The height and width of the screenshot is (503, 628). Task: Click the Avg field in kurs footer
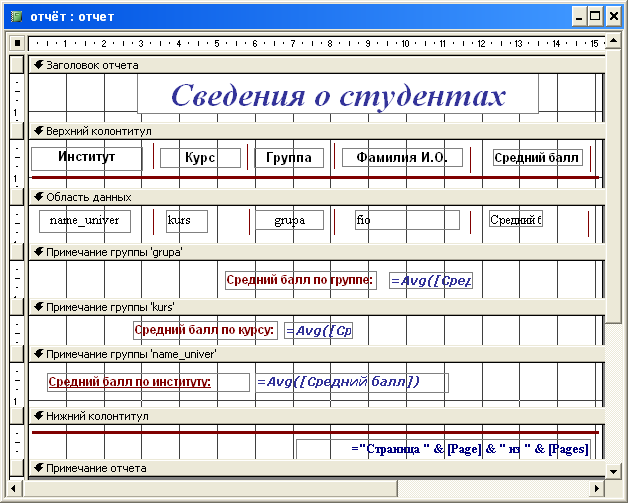pyautogui.click(x=318, y=331)
